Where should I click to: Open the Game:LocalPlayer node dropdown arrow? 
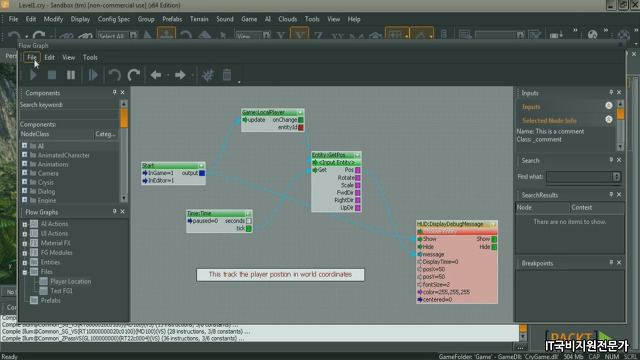point(300,112)
